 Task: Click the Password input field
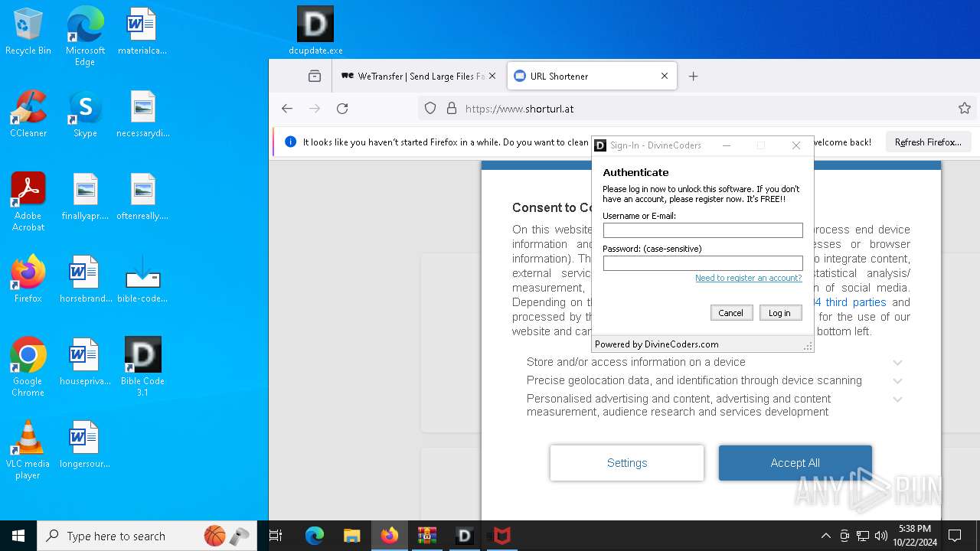[x=703, y=263]
